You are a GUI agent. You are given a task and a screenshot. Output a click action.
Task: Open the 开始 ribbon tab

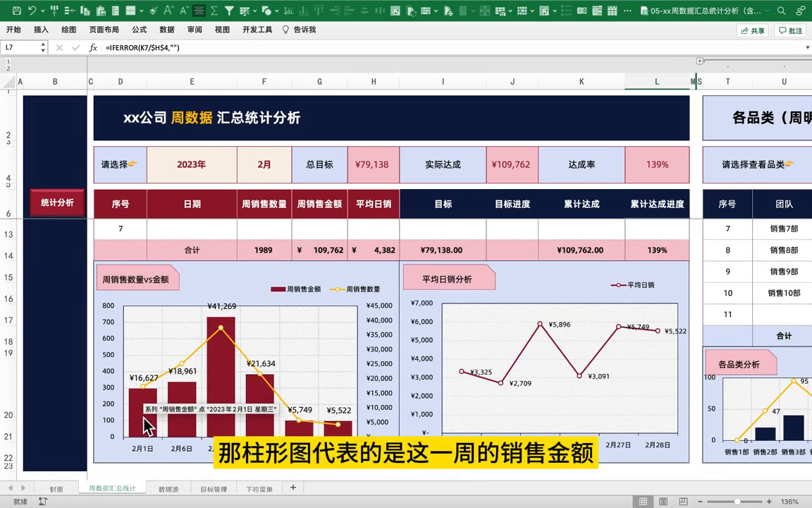click(13, 30)
